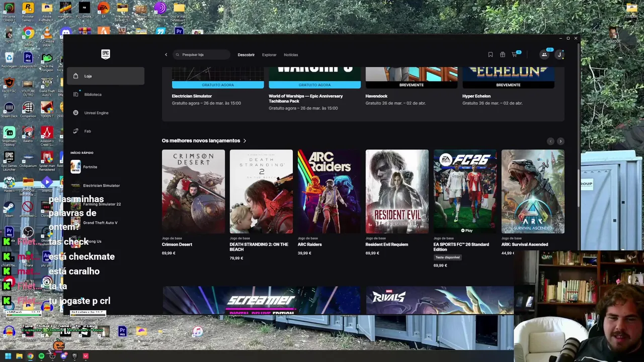Open Unreal Engine in the sidebar
The image size is (644, 362).
click(x=106, y=113)
